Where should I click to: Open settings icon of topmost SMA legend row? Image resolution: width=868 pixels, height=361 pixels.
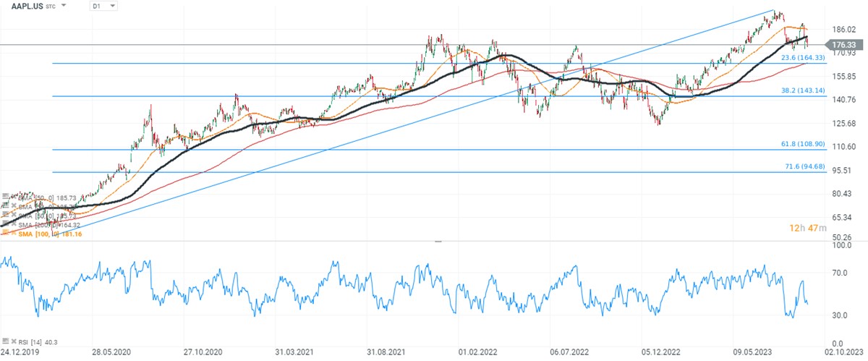click(6, 197)
